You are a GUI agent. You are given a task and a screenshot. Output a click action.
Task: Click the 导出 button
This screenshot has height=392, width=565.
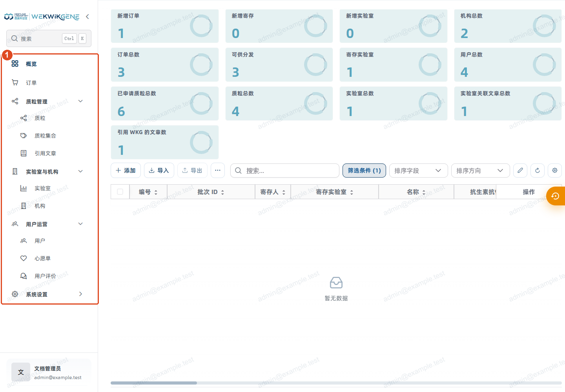192,171
